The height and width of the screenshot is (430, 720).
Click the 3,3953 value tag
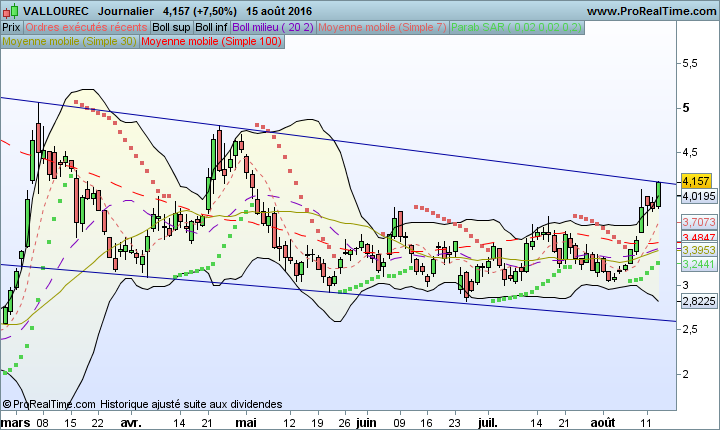698,250
